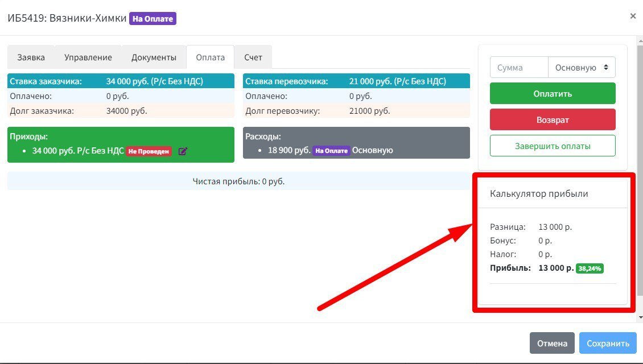Image resolution: width=643 pixels, height=364 pixels.
Task: Click the Отмена button
Action: point(552,343)
